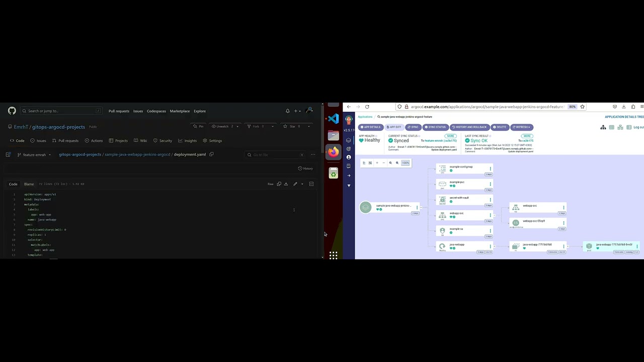The image size is (644, 362).
Task: Switch Argo CD to network view
Action: pos(620,127)
